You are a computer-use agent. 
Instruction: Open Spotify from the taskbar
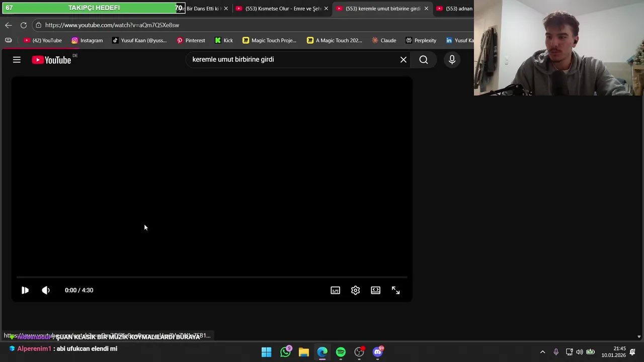click(341, 352)
